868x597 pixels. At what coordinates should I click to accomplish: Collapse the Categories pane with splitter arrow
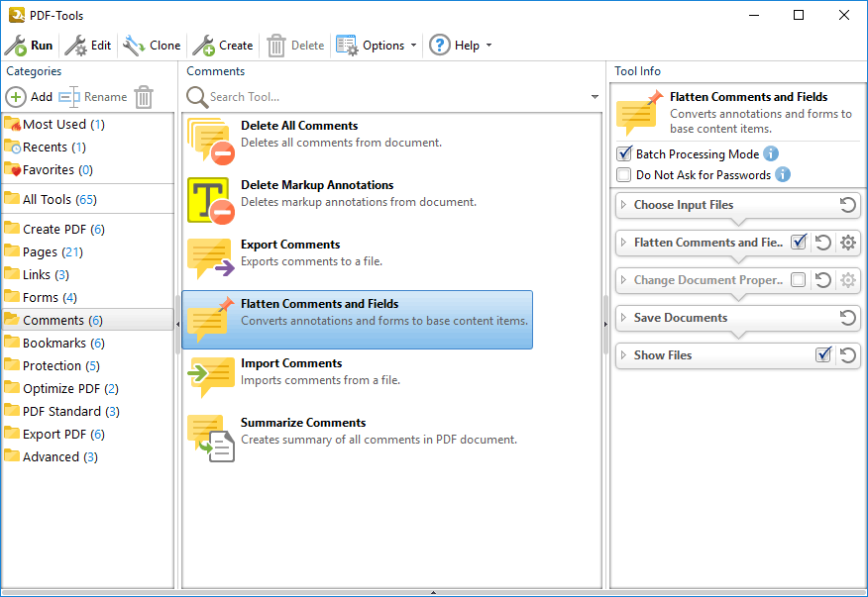click(177, 324)
